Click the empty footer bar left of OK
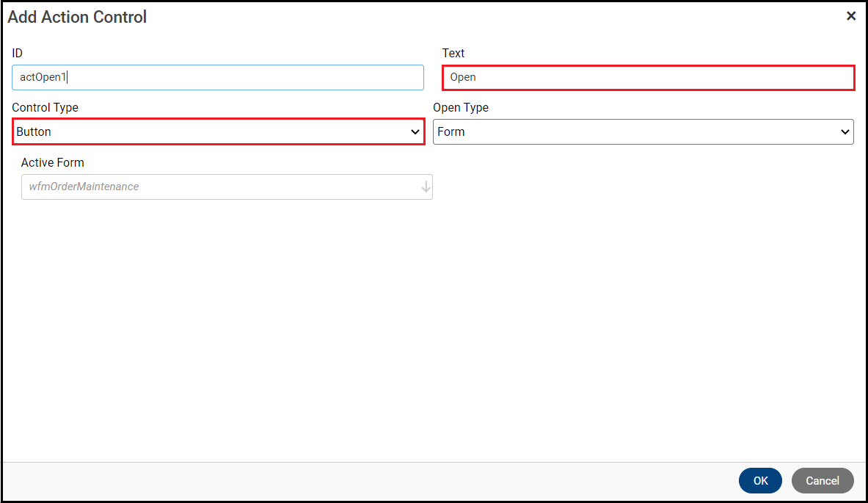The height and width of the screenshot is (503, 868). click(367, 481)
